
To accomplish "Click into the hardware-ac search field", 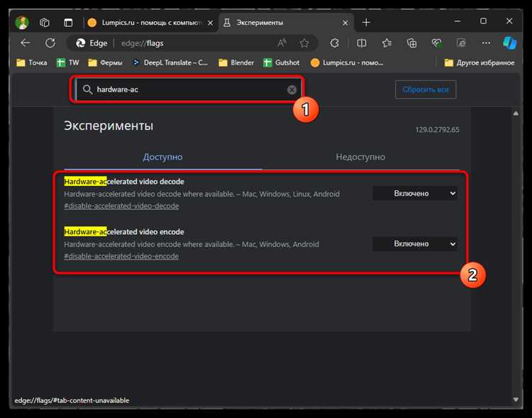I will [189, 89].
